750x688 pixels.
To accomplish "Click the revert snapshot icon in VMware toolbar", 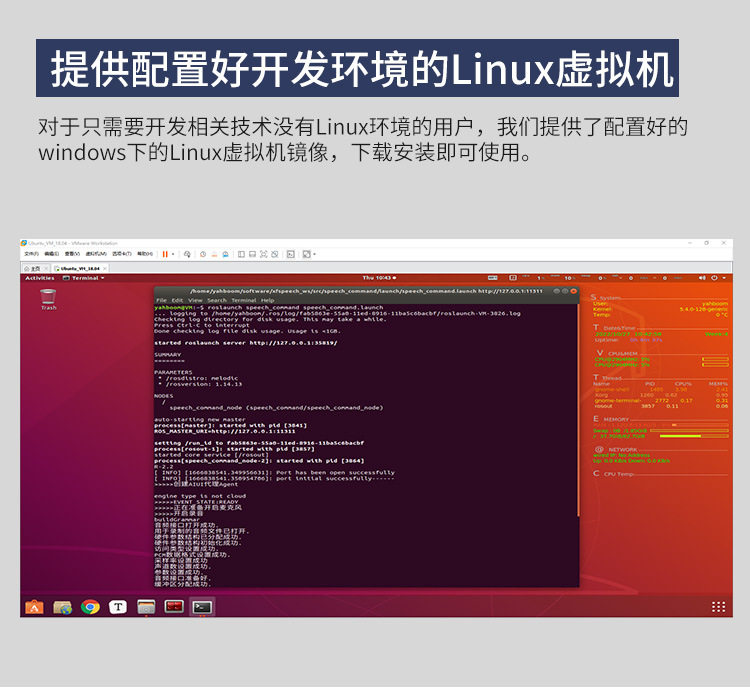I will click(214, 254).
